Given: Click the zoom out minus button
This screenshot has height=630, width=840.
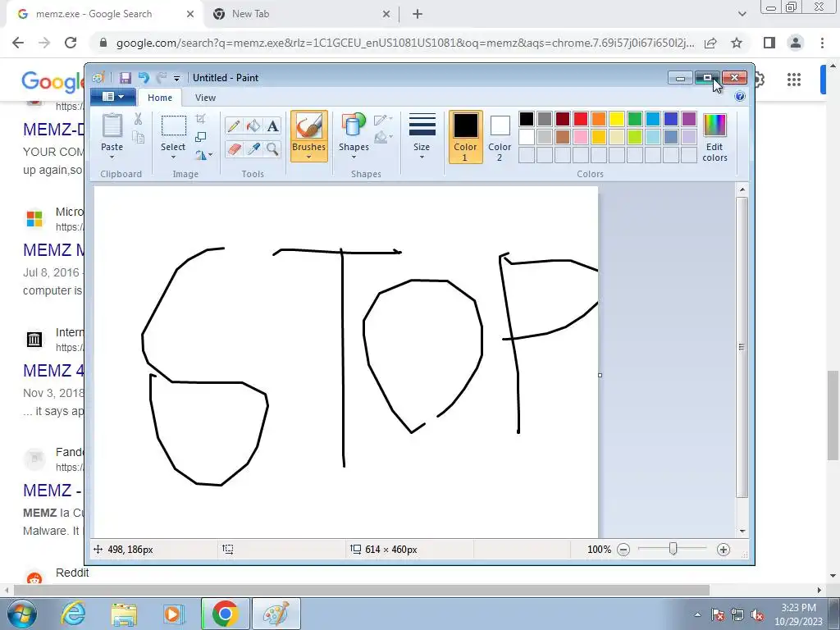Looking at the screenshot, I should pyautogui.click(x=623, y=549).
